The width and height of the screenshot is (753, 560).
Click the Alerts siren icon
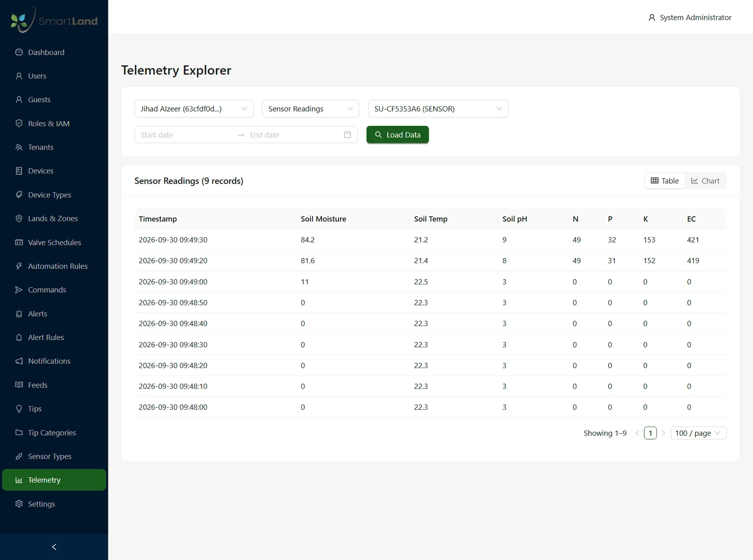[19, 314]
